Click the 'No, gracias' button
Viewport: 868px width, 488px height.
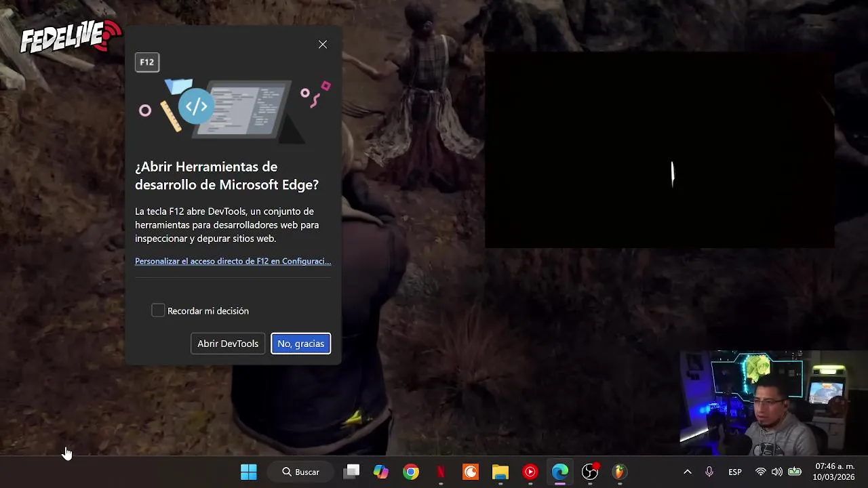(300, 344)
